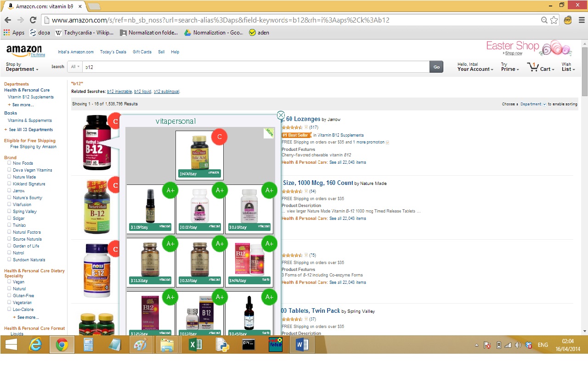The height and width of the screenshot is (368, 588).
Task: Click the yellow face extension icon
Action: coord(568,20)
